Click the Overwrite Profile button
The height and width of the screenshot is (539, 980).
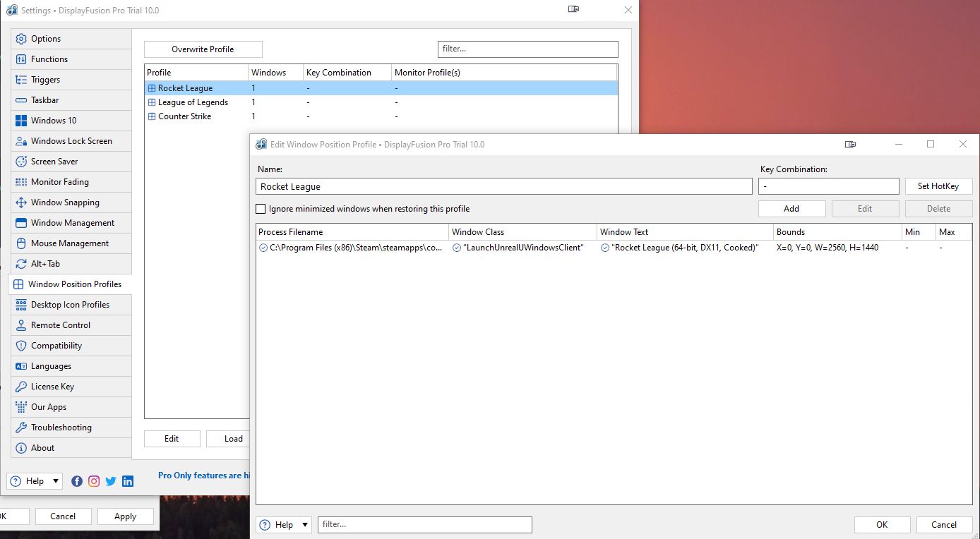point(203,49)
